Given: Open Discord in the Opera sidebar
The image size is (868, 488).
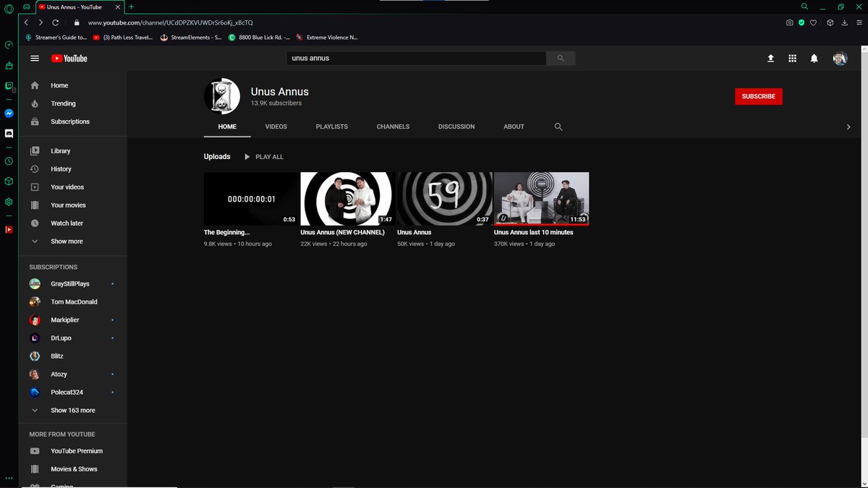Looking at the screenshot, I should [x=9, y=134].
